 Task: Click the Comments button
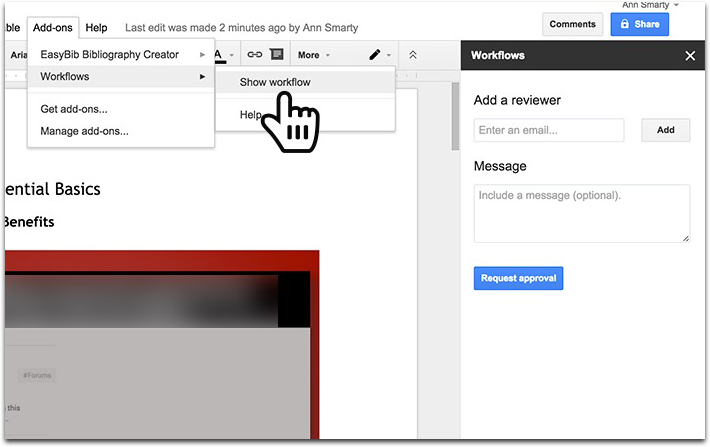[x=573, y=24]
